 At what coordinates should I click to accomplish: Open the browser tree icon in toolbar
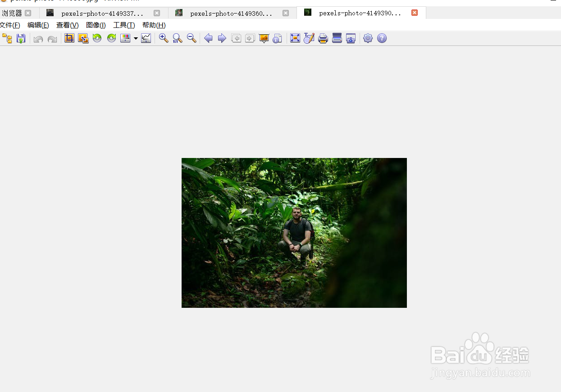[7, 38]
